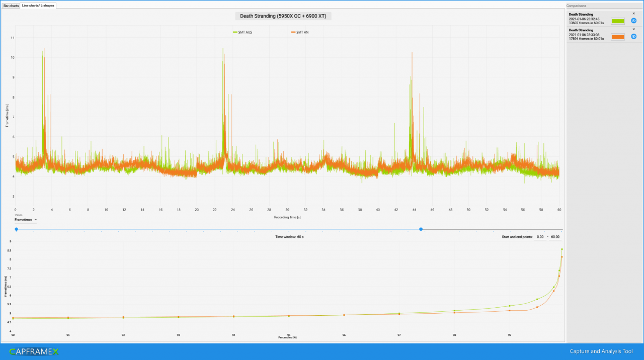
Task: Switch to the Bar charts tab
Action: 11,5
